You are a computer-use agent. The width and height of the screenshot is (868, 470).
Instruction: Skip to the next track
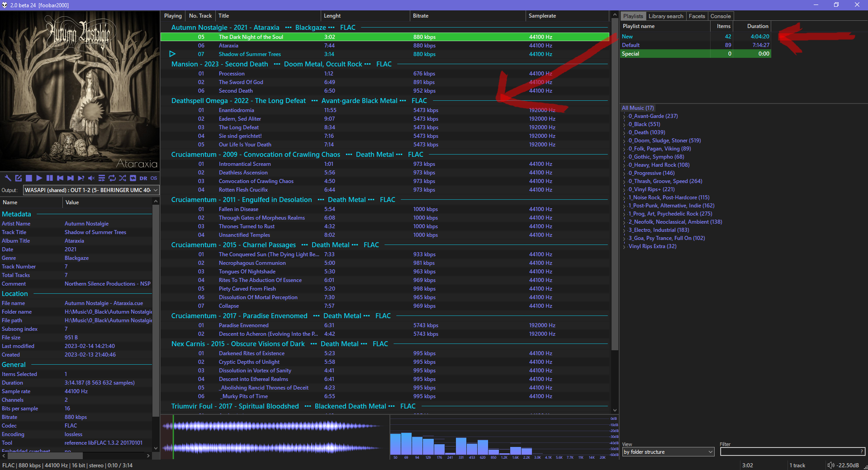coord(70,178)
